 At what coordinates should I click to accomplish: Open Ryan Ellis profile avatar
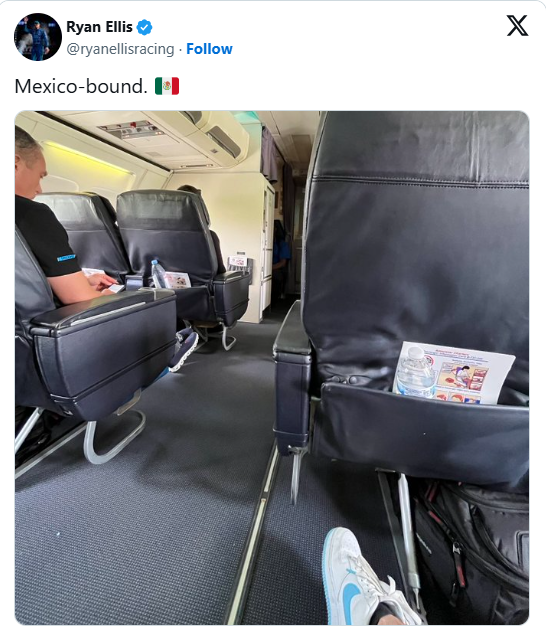click(x=37, y=37)
